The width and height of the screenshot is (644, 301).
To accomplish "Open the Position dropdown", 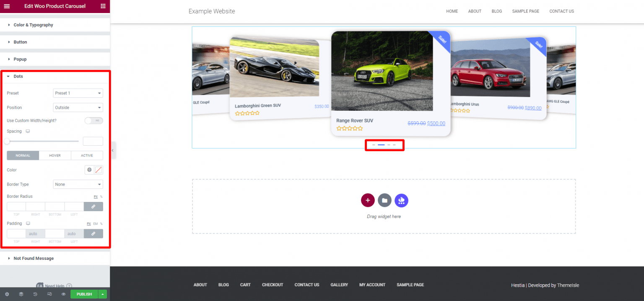I will pyautogui.click(x=78, y=107).
